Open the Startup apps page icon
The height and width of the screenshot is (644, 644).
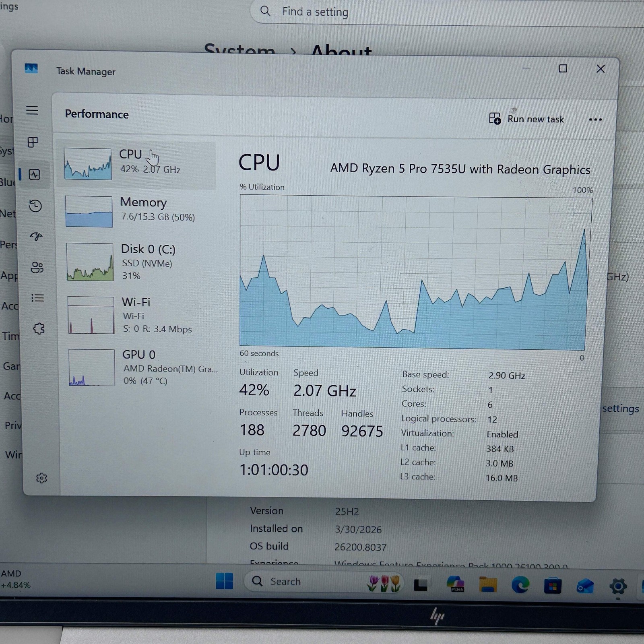tap(36, 237)
